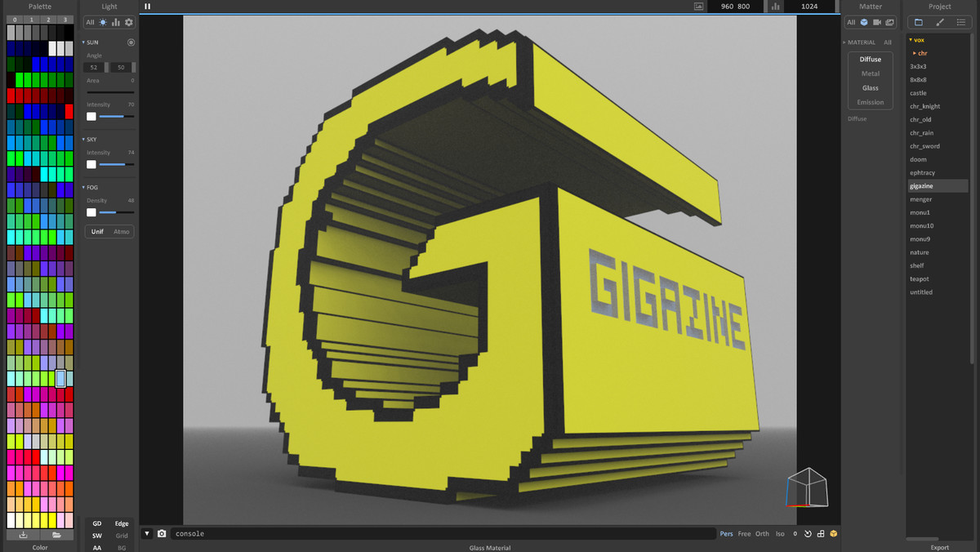Click the sun icon in Light tabs
This screenshot has height=552, width=980.
103,22
